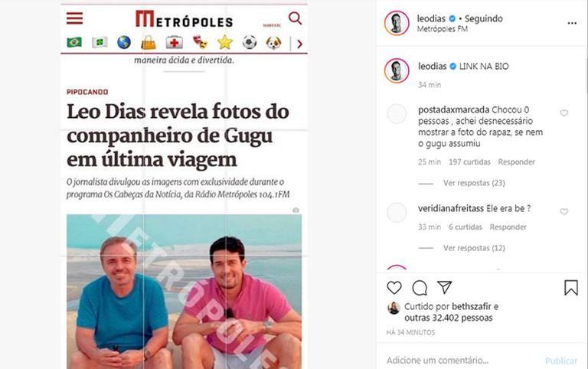Click the Adicione um comentário field
The height and width of the screenshot is (369, 588).
(x=461, y=361)
